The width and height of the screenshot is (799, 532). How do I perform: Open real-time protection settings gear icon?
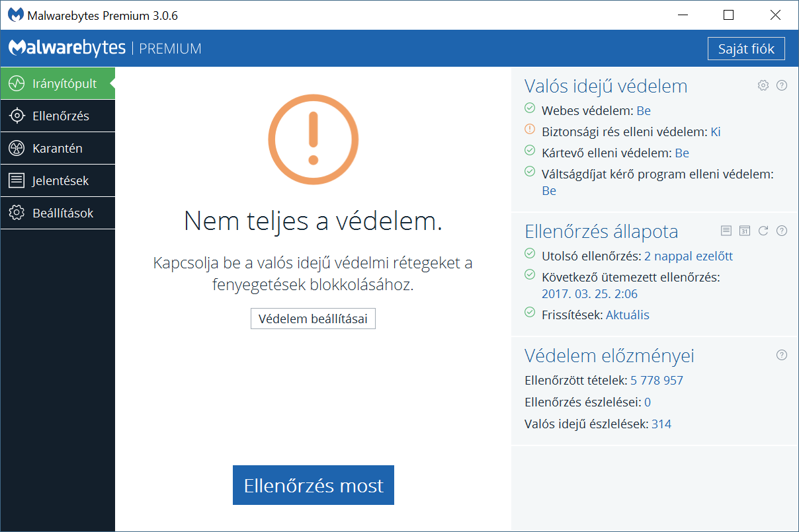763,85
